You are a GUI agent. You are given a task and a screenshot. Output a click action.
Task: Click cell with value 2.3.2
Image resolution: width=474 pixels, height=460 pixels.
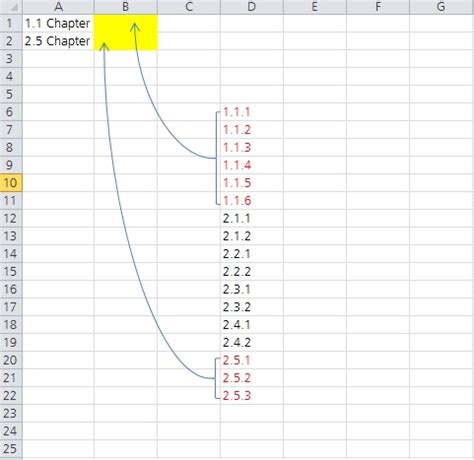click(x=252, y=307)
